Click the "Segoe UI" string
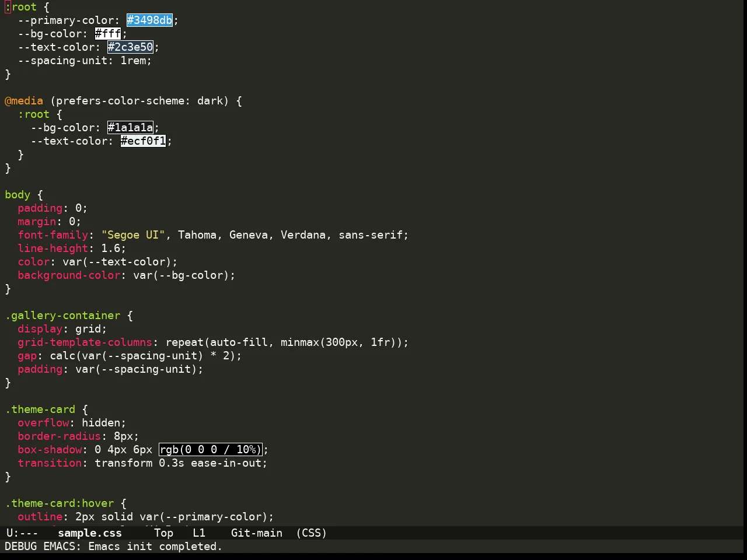The height and width of the screenshot is (560, 747). click(134, 235)
